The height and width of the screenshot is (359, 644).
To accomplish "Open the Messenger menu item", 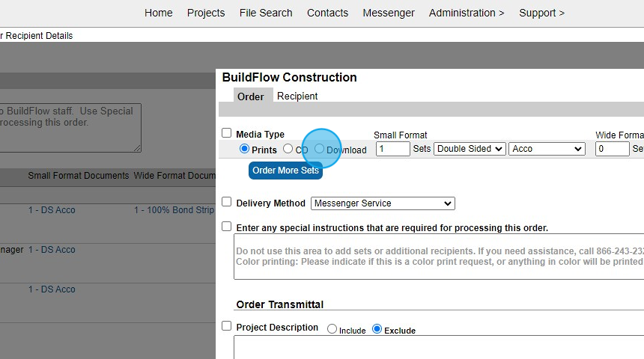I will pos(389,13).
